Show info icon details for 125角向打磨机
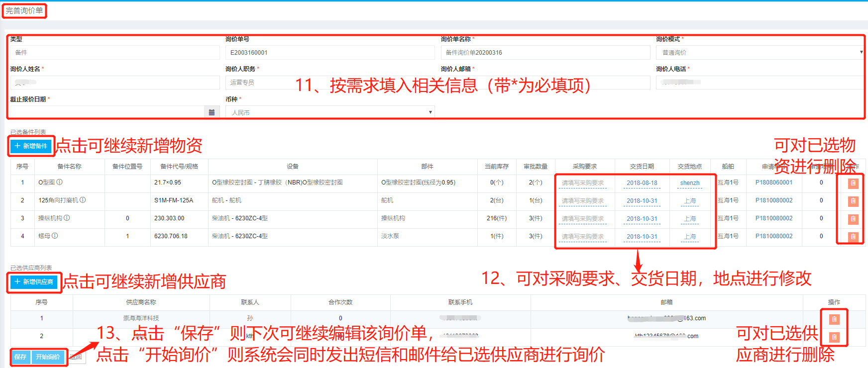The height and width of the screenshot is (368, 868). click(x=83, y=200)
